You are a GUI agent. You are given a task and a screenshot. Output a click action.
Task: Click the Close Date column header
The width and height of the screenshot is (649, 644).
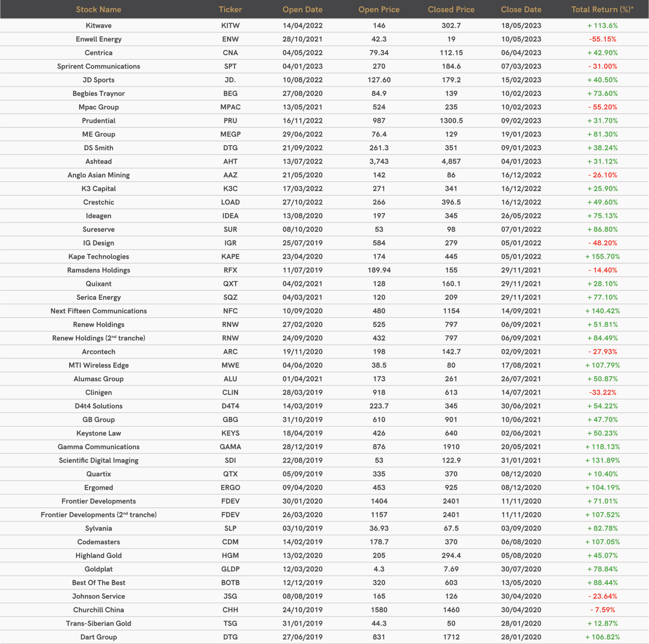(521, 10)
